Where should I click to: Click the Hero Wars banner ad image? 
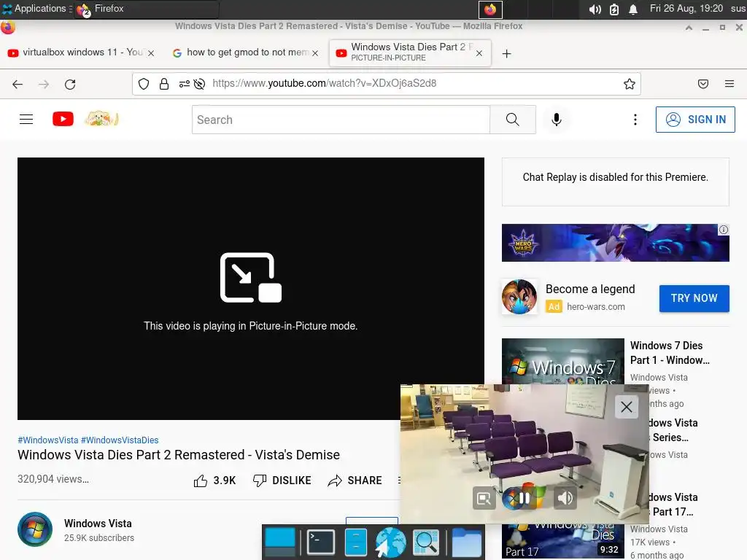point(615,242)
